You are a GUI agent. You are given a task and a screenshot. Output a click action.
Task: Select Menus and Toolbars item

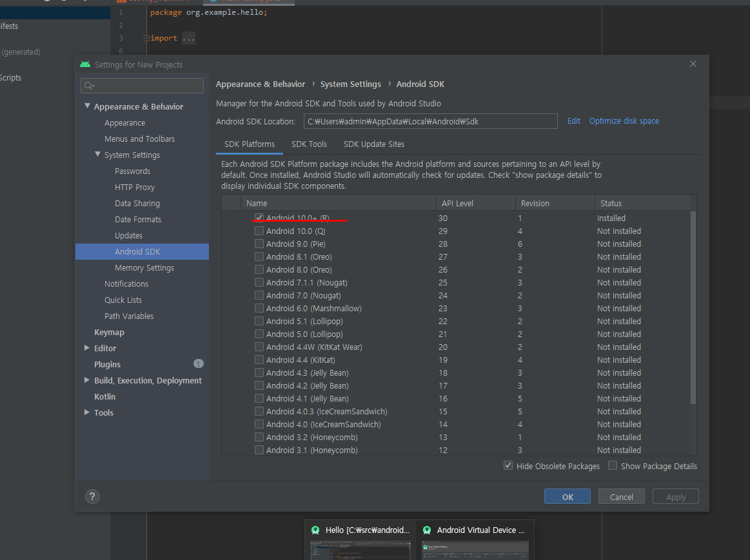140,139
